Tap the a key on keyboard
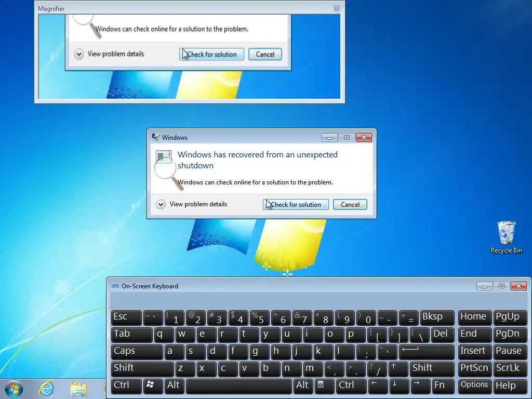Viewport: 532px width, 399px height. pyautogui.click(x=175, y=352)
